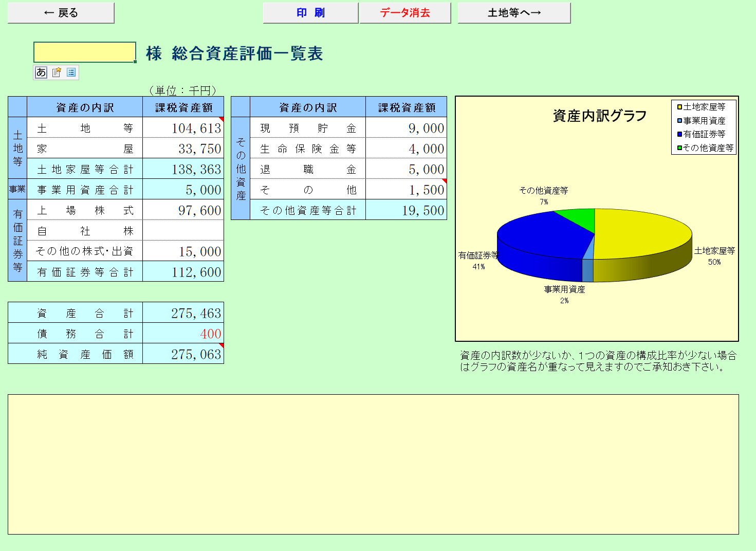Image resolution: width=756 pixels, height=551 pixels.
Task: Open the IME blue list options icon
Action: [71, 72]
